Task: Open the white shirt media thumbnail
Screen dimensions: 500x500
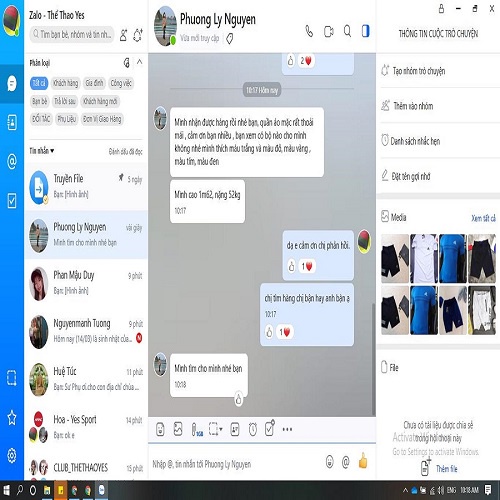Action: coord(424,258)
